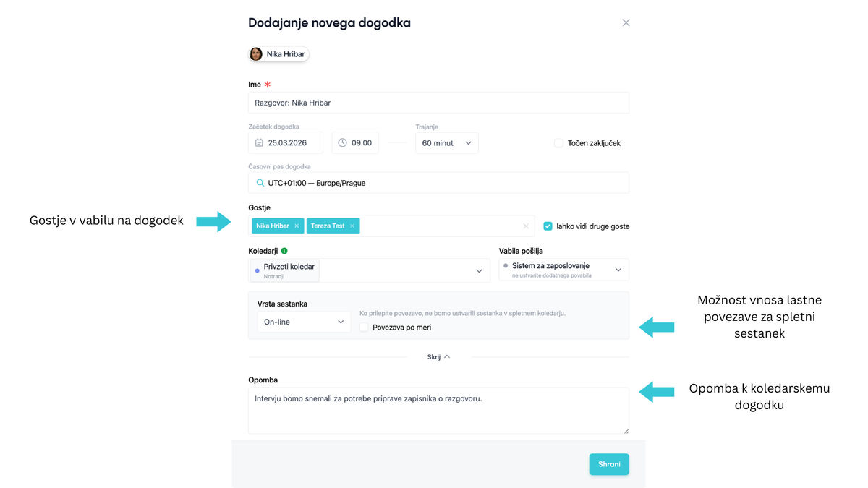Close the new event dialog

pyautogui.click(x=626, y=22)
